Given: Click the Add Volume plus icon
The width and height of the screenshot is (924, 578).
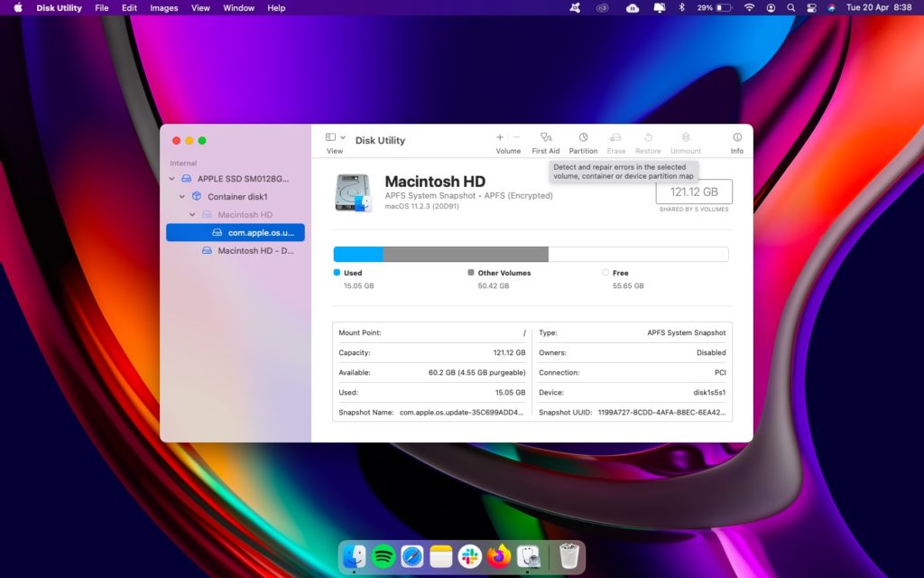Looking at the screenshot, I should coord(499,137).
